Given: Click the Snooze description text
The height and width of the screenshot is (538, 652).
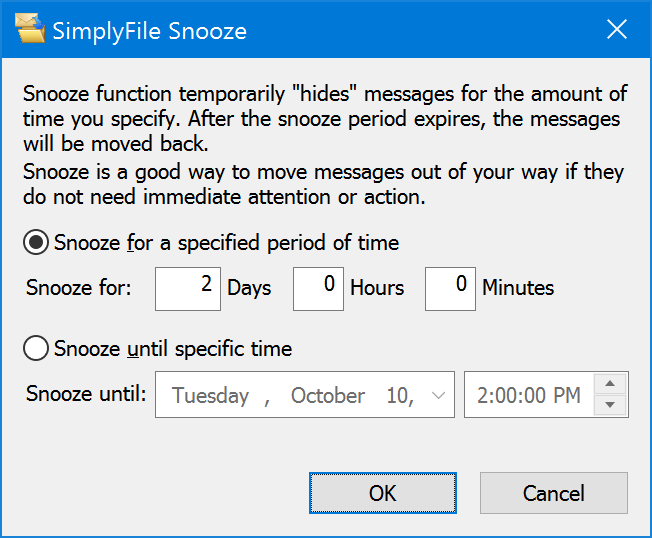Looking at the screenshot, I should tap(325, 145).
